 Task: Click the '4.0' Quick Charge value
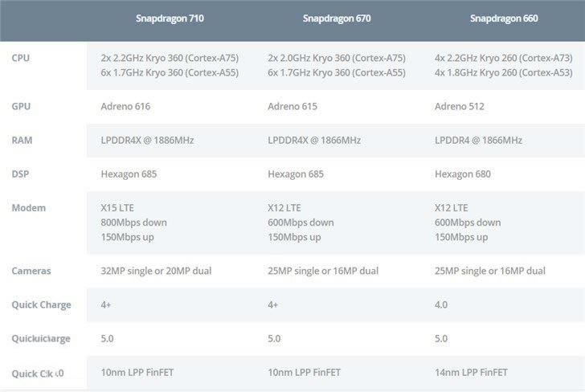(x=441, y=304)
